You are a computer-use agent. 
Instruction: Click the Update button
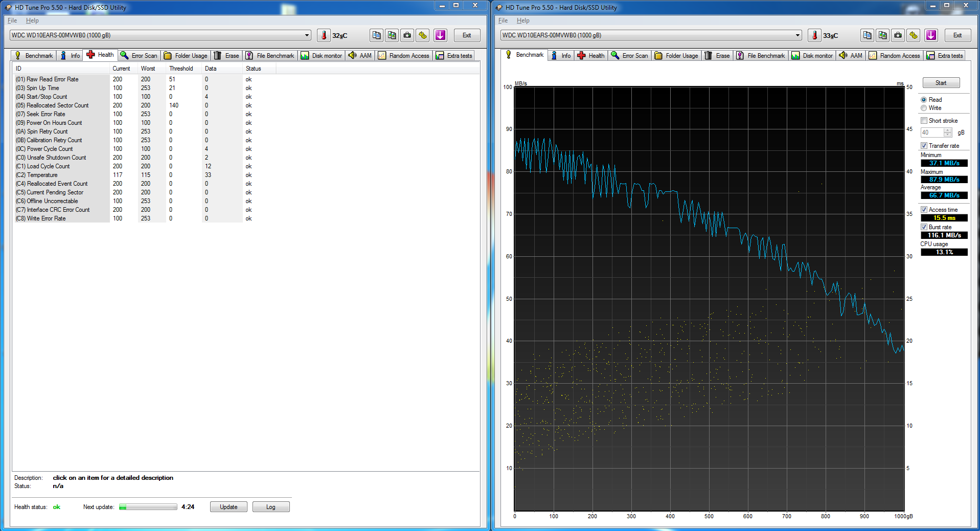coord(229,507)
